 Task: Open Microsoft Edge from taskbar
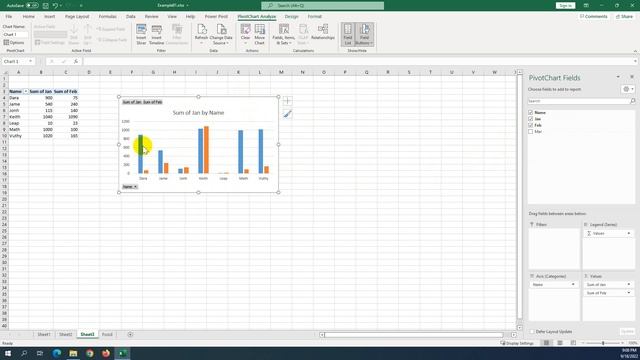point(57,353)
